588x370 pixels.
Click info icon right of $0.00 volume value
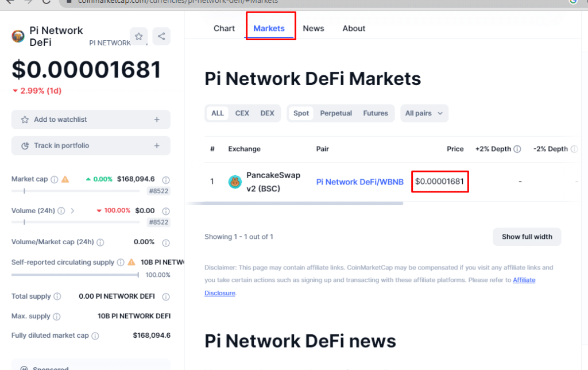(x=166, y=211)
